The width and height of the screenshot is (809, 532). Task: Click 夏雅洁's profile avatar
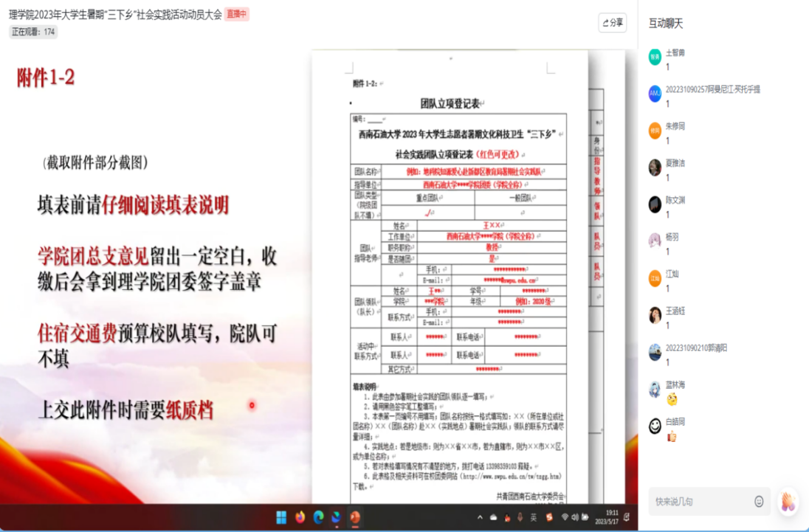pos(655,167)
